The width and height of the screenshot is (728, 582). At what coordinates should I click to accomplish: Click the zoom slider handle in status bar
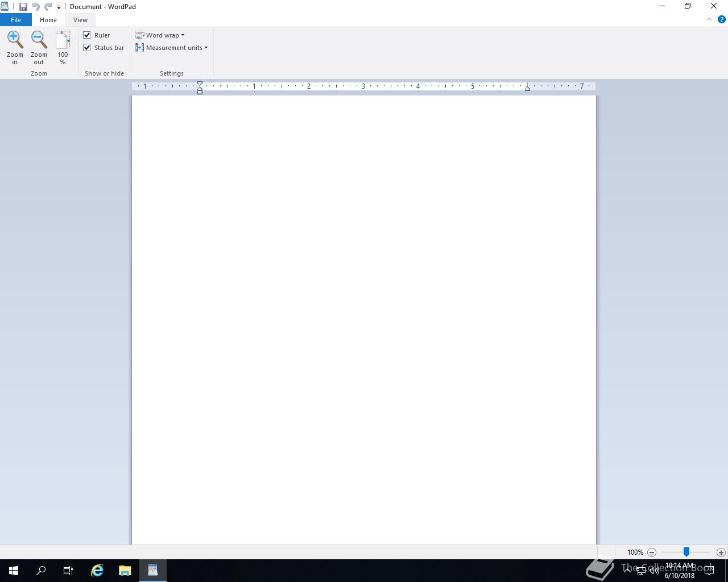686,552
